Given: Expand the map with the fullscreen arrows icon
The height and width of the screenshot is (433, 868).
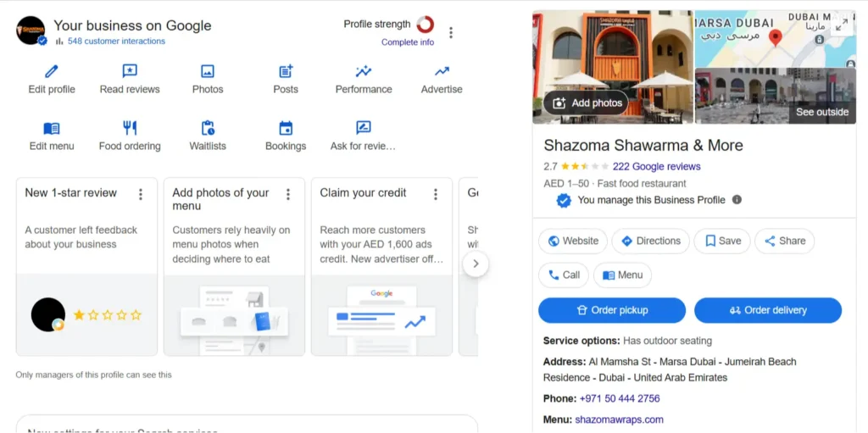Looking at the screenshot, I should pos(842,25).
